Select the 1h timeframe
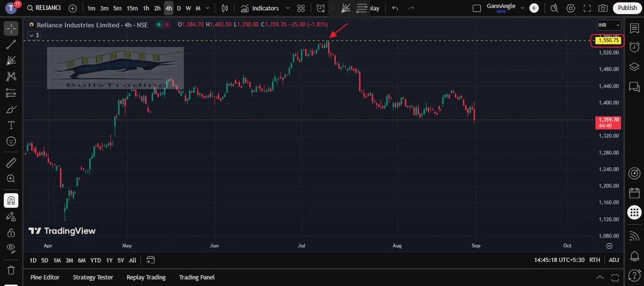Image resolution: width=644 pixels, height=286 pixels. [x=146, y=8]
